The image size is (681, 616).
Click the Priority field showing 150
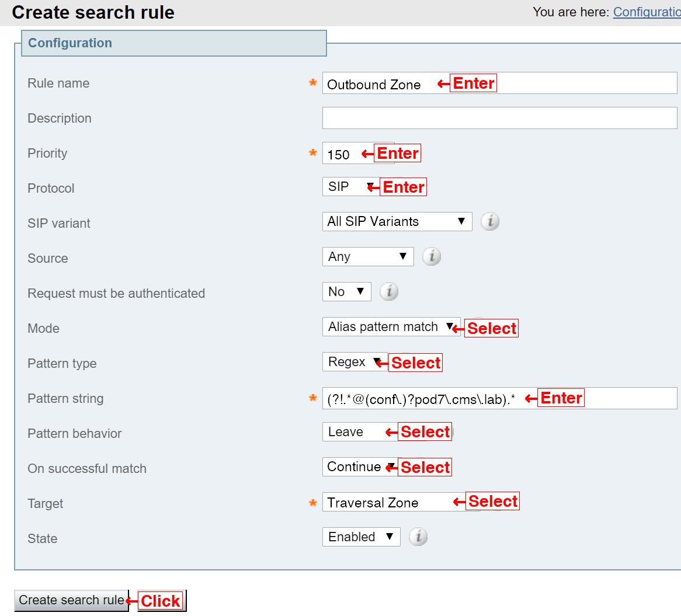pyautogui.click(x=358, y=153)
